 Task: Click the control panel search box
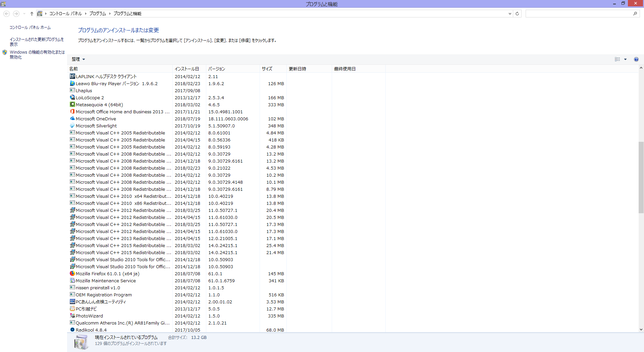579,14
